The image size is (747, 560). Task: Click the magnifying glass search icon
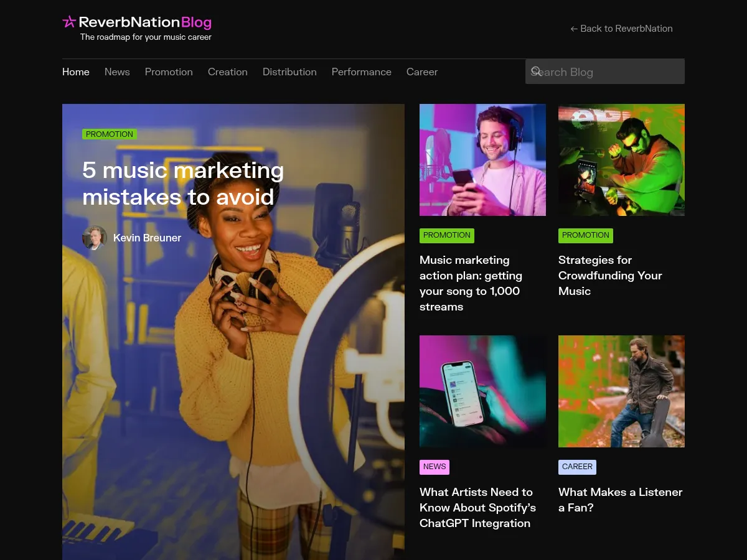point(536,70)
